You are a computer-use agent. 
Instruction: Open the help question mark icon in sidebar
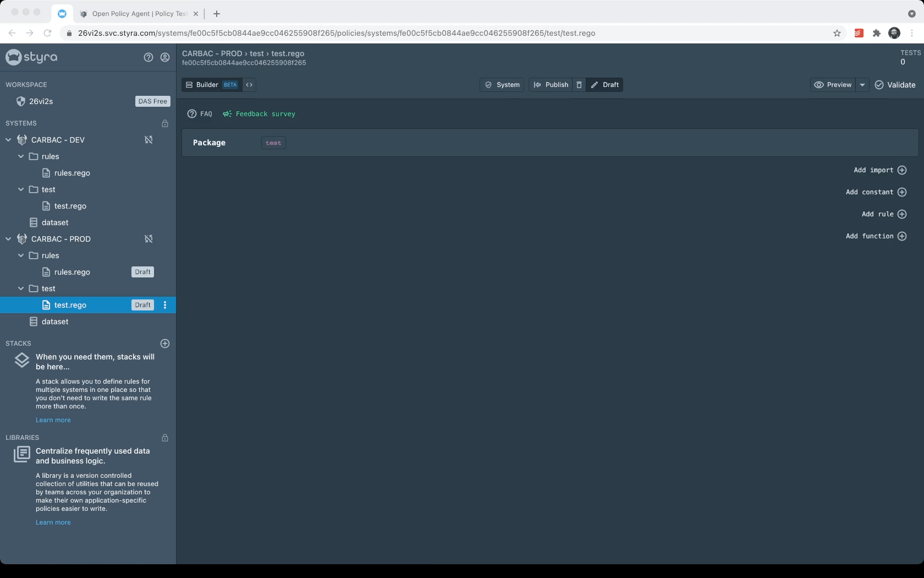coord(148,57)
